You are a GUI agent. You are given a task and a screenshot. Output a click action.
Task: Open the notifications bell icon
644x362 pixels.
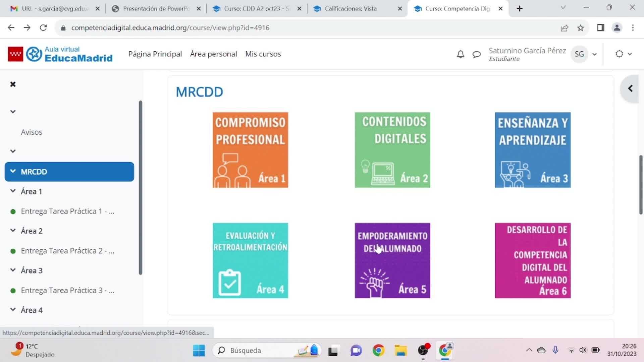click(x=461, y=54)
